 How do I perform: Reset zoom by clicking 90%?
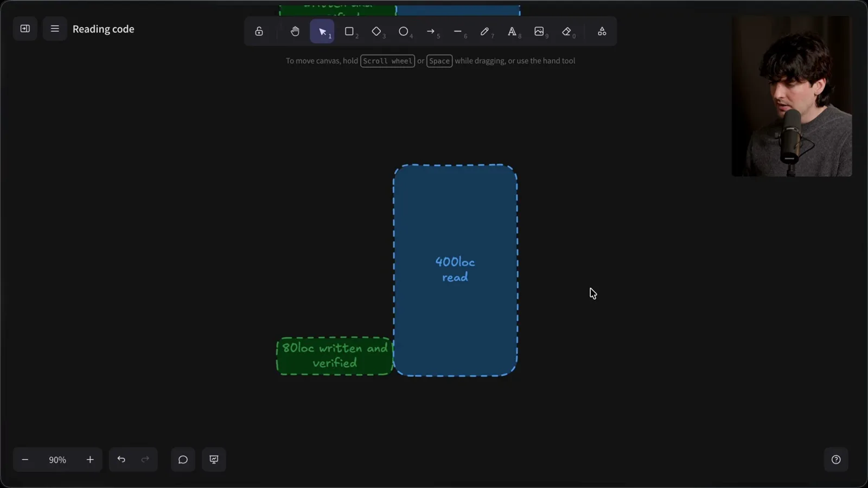58,460
